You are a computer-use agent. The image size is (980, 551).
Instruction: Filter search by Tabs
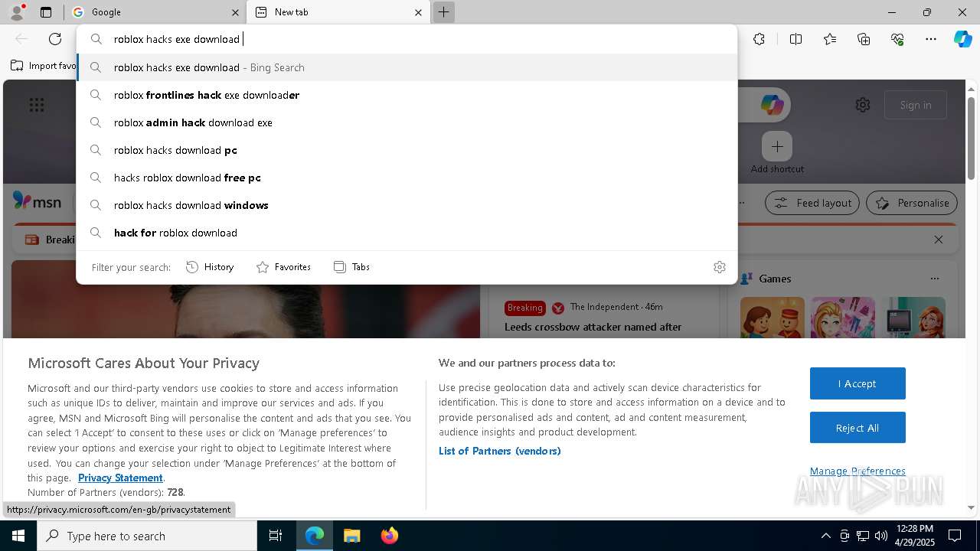(x=352, y=267)
